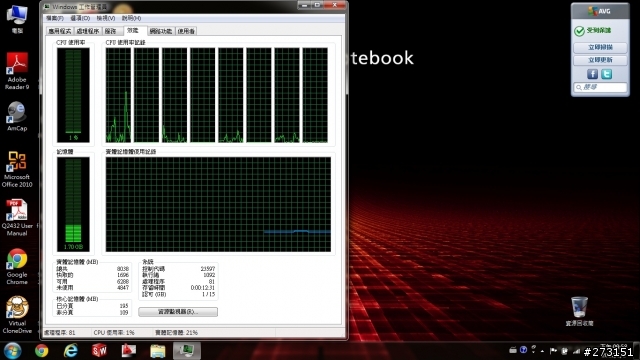Launch Chrome from the taskbar
Image resolution: width=640 pixels, height=360 pixels.
41,351
